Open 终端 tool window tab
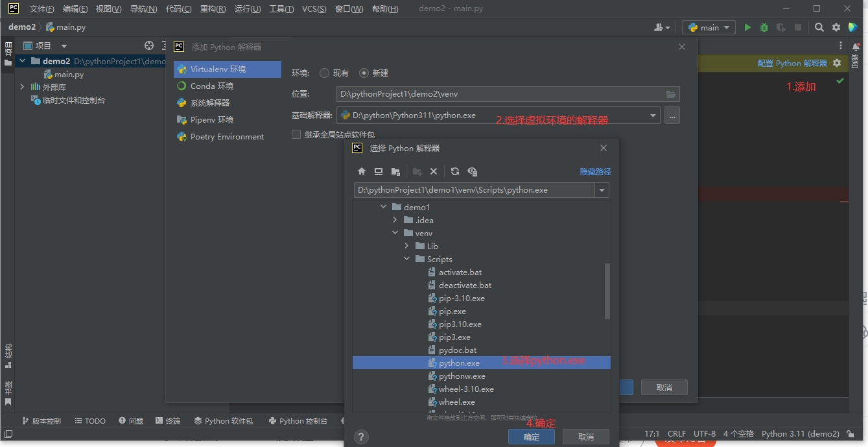Viewport: 868px width, 447px height. (168, 420)
